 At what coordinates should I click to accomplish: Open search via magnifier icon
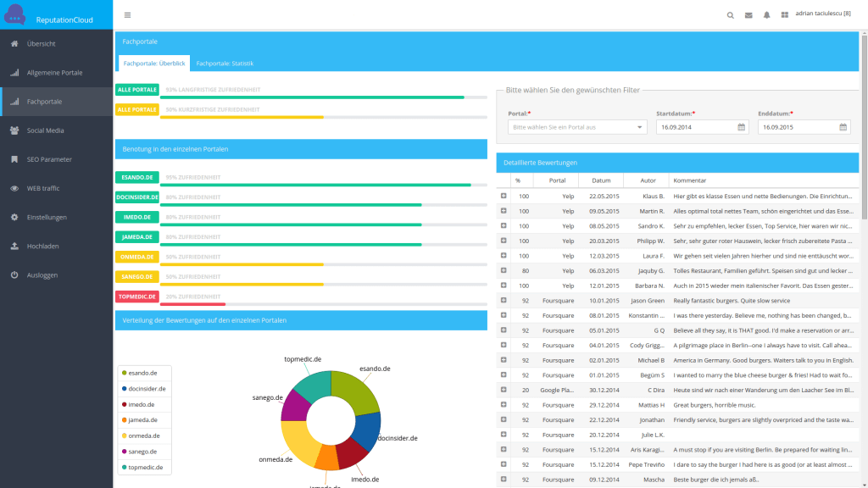coord(731,14)
